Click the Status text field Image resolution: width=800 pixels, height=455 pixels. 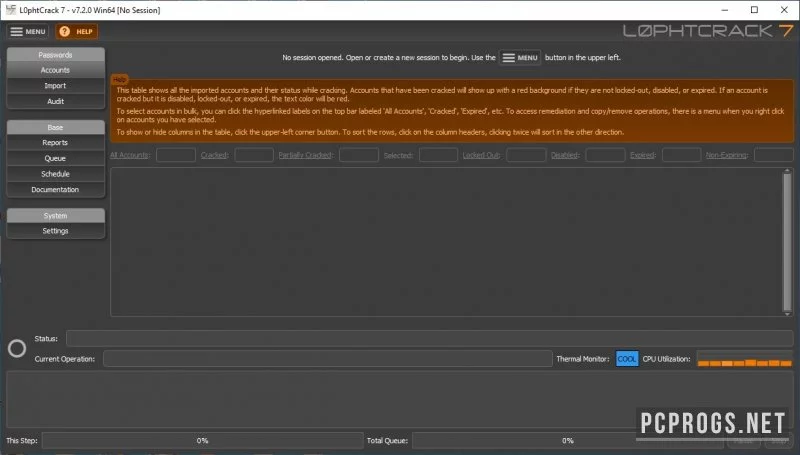[430, 338]
